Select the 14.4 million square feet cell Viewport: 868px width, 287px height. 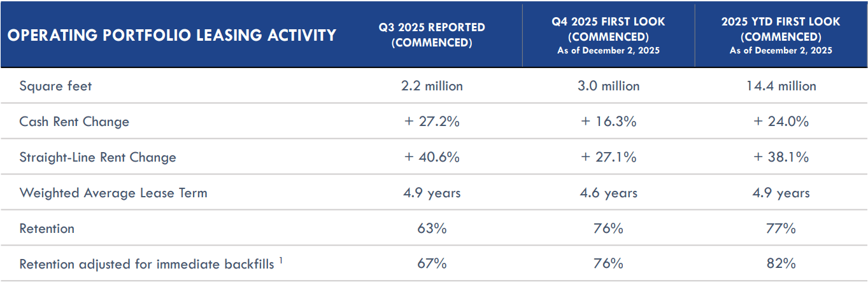pos(781,86)
